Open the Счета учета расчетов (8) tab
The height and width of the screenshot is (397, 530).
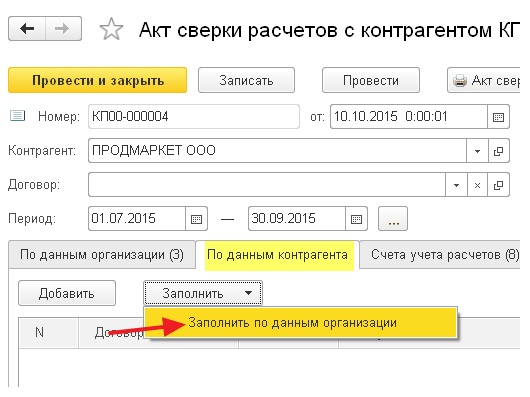coord(440,255)
